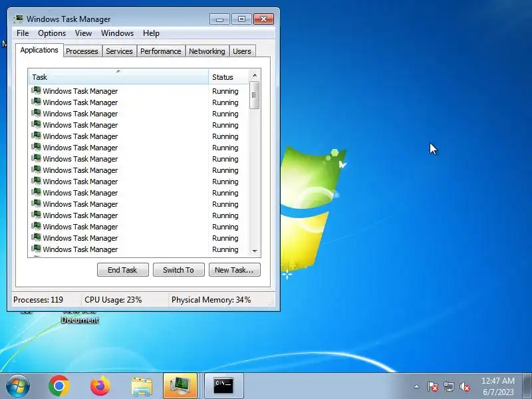The height and width of the screenshot is (399, 532).
Task: Click the Processes: 119 status text
Action: tap(38, 300)
